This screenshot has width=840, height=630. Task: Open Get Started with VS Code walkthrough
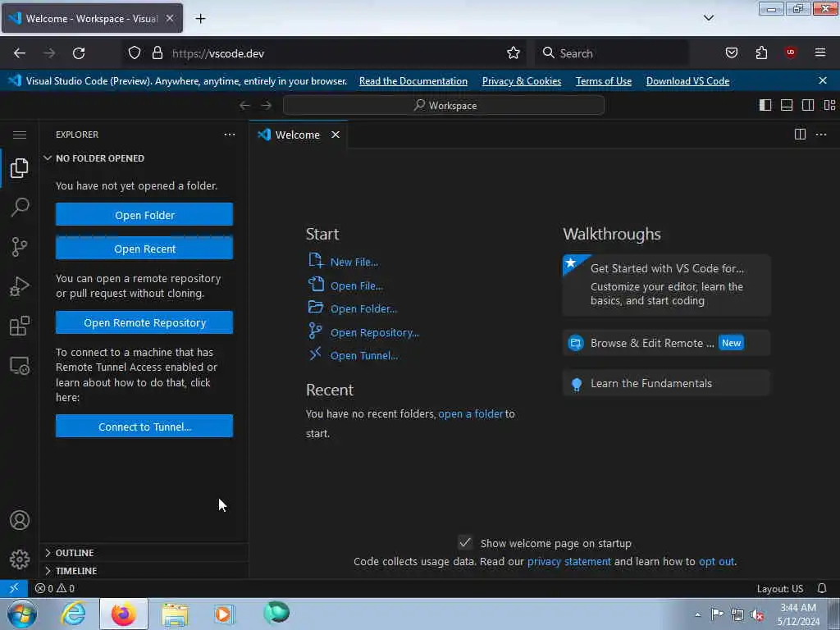tap(666, 285)
